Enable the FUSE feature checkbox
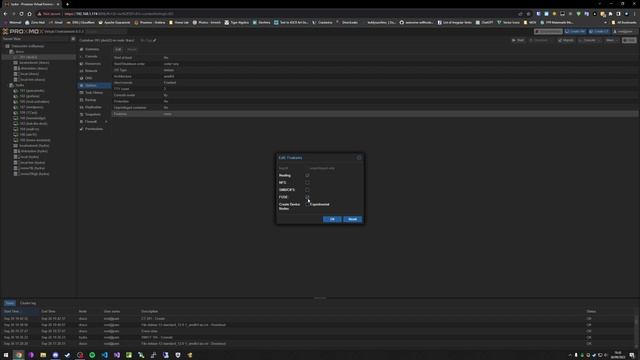This screenshot has width=640, height=360. click(x=307, y=197)
